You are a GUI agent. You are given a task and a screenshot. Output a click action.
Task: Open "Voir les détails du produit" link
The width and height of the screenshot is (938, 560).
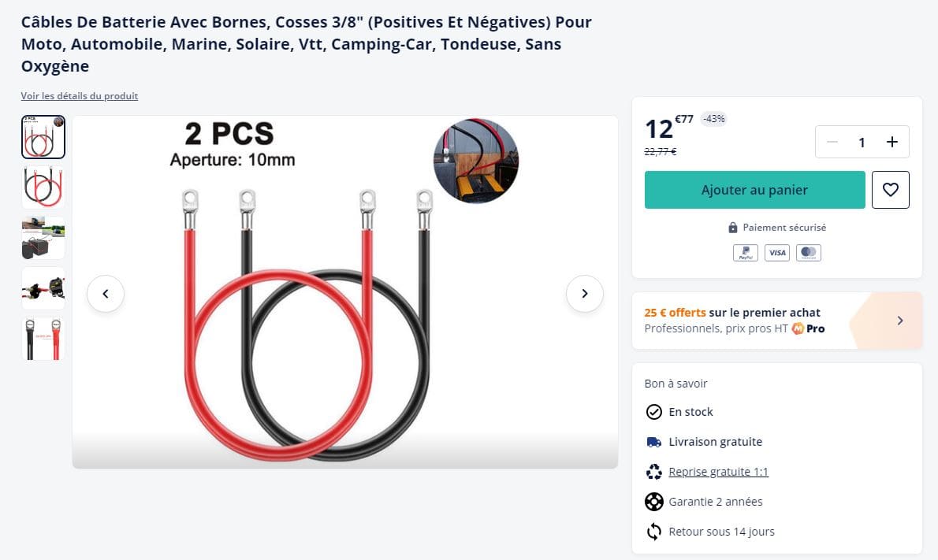pos(80,96)
